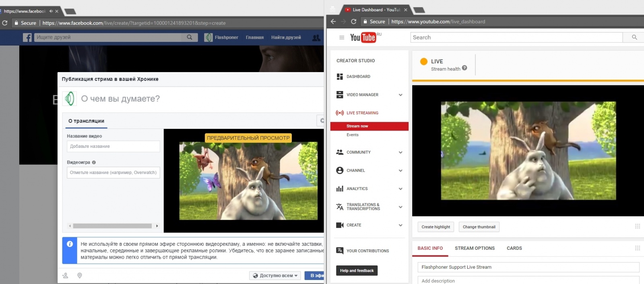
Task: Click the grid drag handle beside Change thumbnail
Action: 638,226
